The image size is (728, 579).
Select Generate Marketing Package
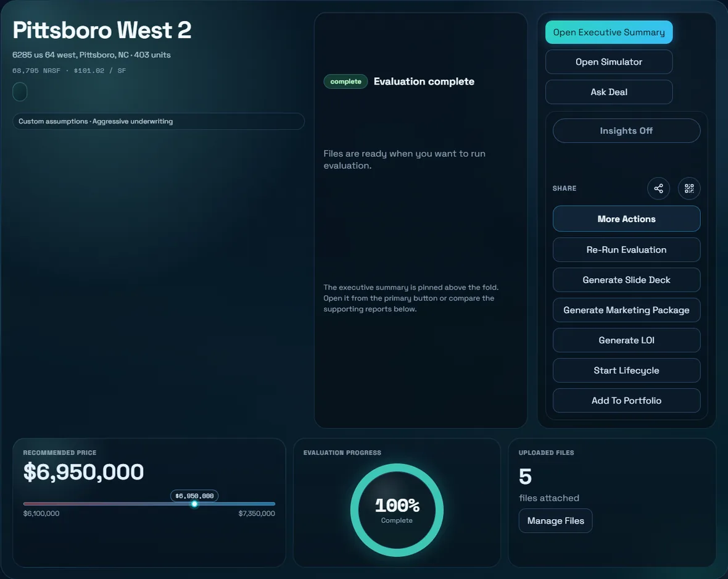point(626,310)
